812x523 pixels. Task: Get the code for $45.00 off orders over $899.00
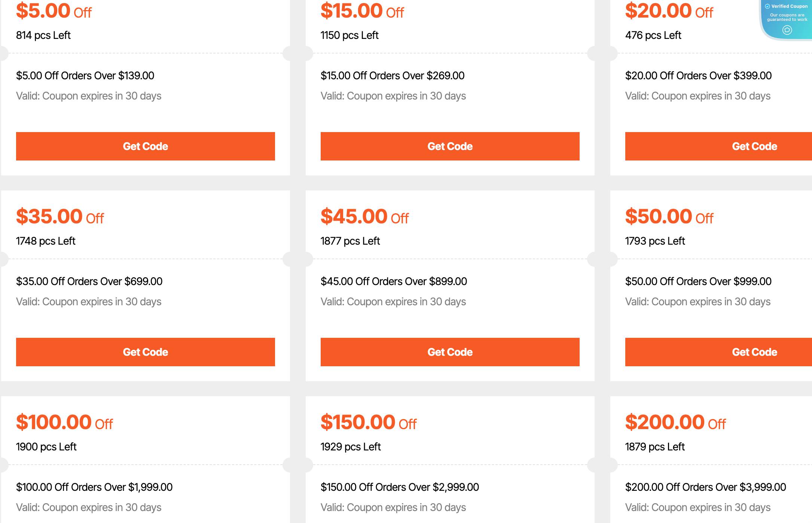click(x=450, y=352)
